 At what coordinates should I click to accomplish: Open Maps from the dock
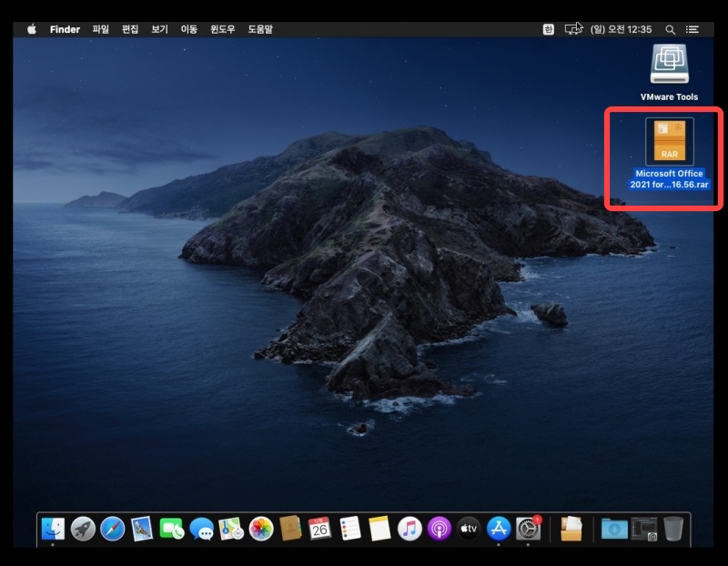click(231, 529)
